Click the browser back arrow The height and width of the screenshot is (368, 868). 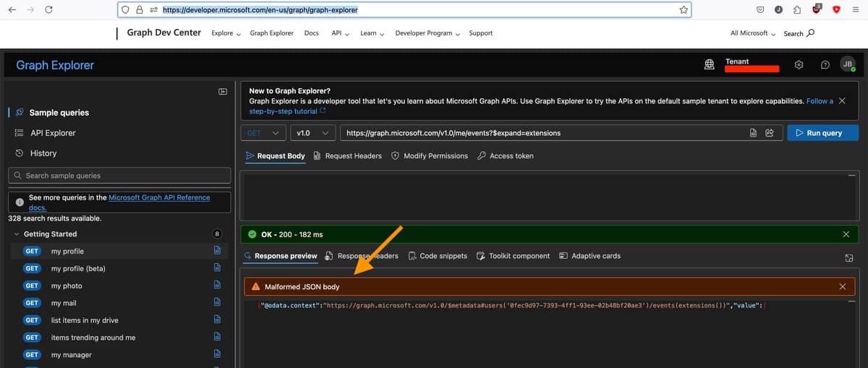click(x=12, y=9)
